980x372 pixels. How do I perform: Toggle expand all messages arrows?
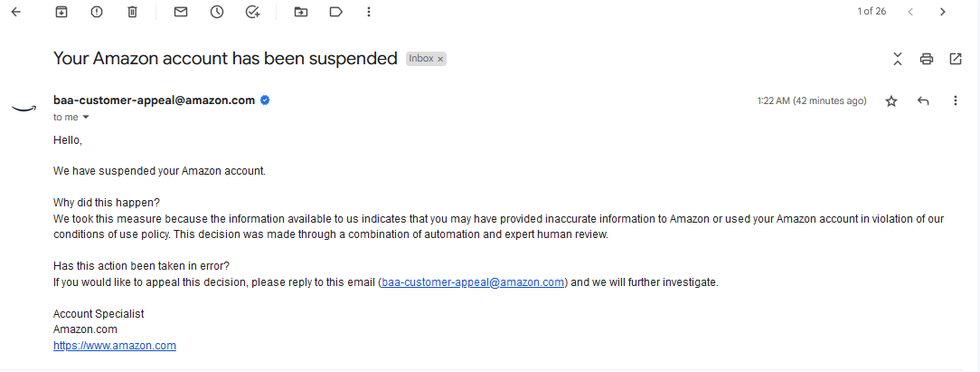[898, 59]
